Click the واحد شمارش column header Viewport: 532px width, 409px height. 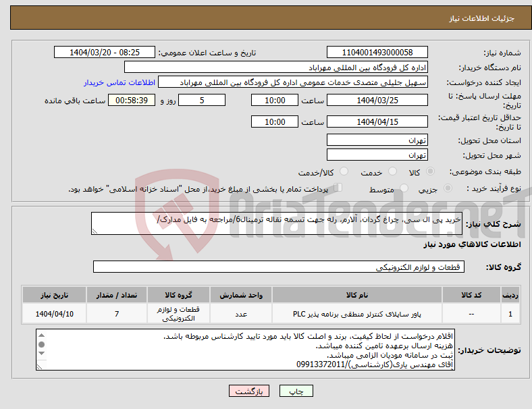[241, 295]
